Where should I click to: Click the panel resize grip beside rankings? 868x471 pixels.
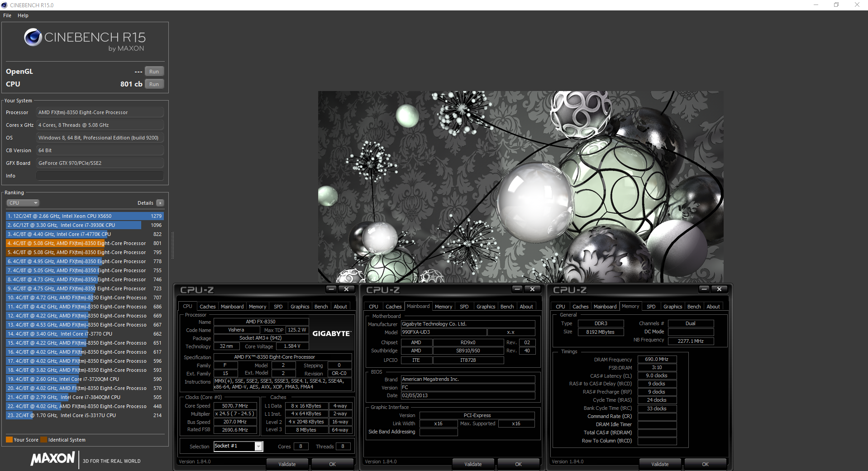172,245
